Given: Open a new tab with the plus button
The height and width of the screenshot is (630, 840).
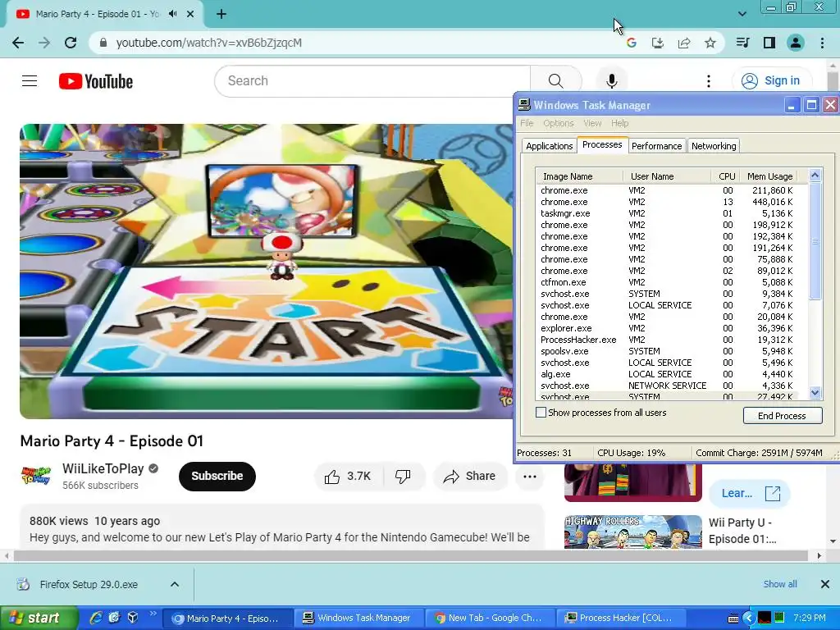Looking at the screenshot, I should coord(221,14).
